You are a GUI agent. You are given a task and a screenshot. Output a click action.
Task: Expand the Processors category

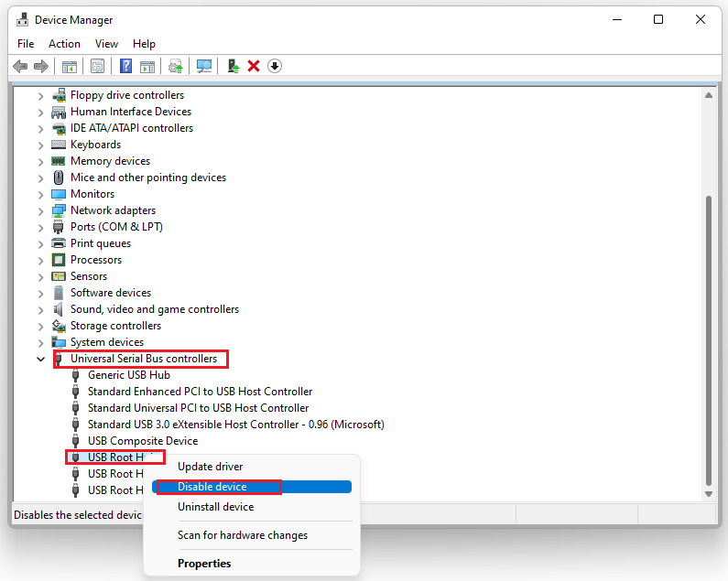pos(41,261)
